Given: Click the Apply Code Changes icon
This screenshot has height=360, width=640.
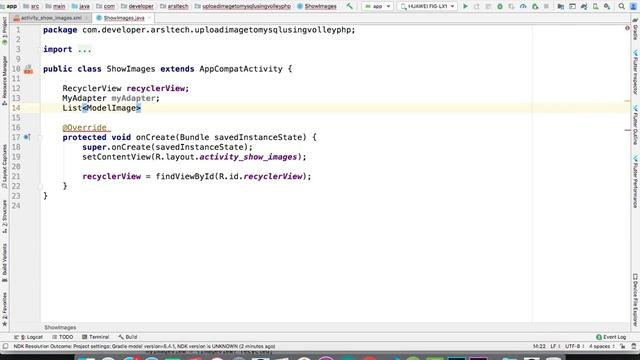Looking at the screenshot, I should point(488,6).
